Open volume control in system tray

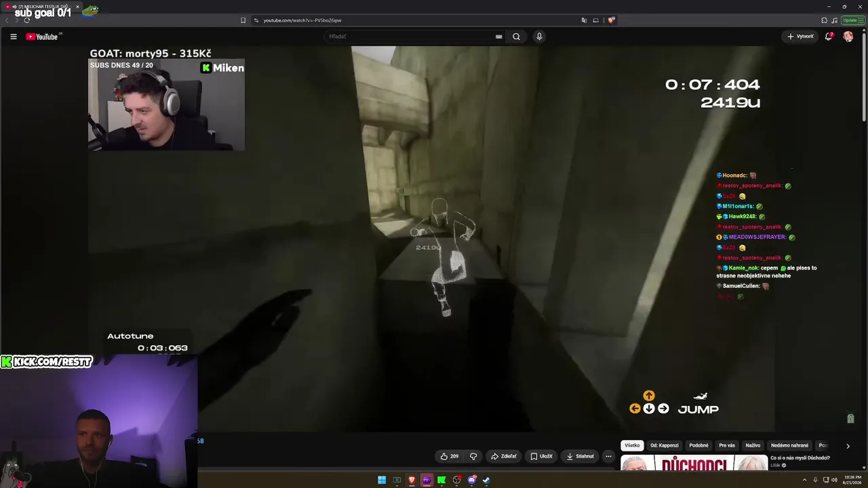[834, 480]
